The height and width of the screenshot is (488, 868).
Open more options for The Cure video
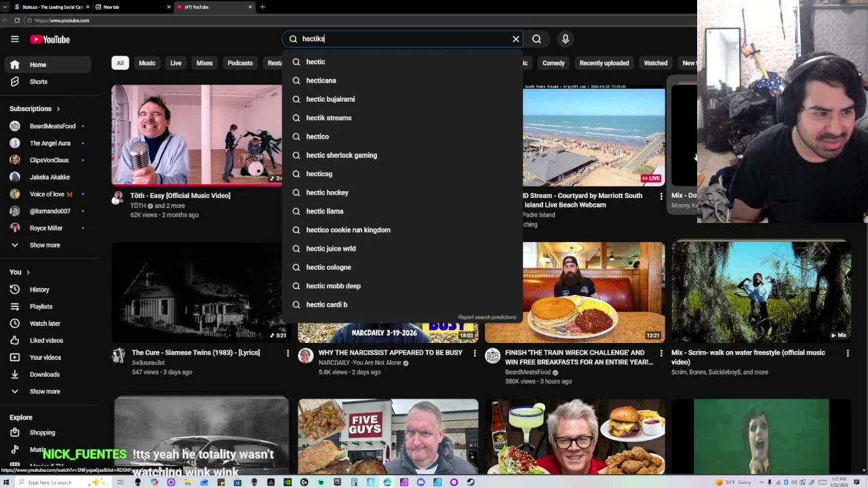pos(288,353)
